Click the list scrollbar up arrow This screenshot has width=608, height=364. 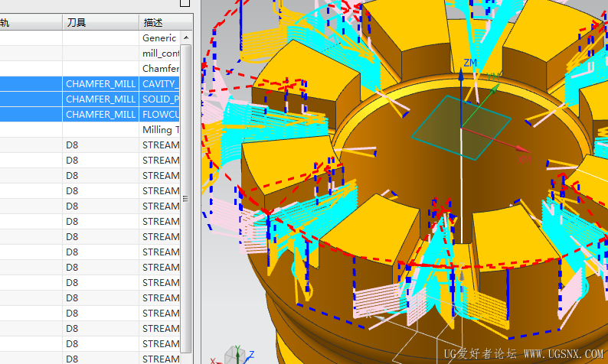tap(186, 37)
